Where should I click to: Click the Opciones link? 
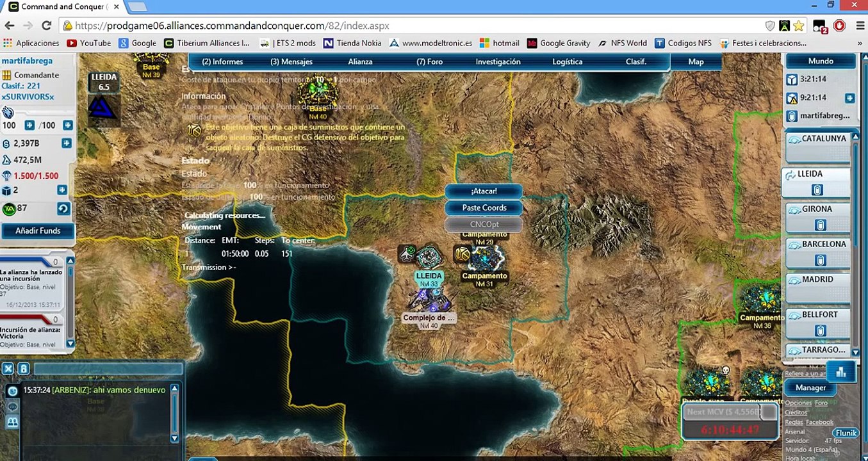click(x=798, y=403)
